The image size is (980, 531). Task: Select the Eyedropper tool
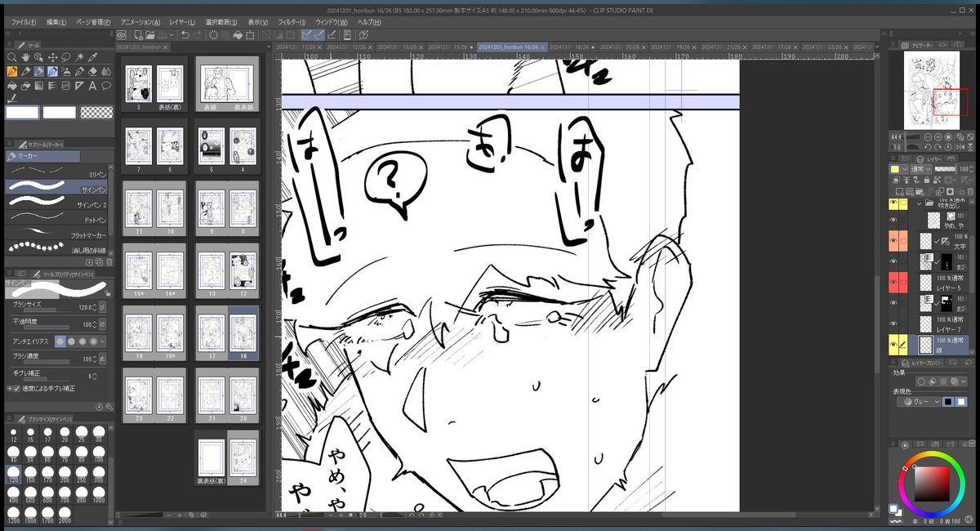[92, 57]
